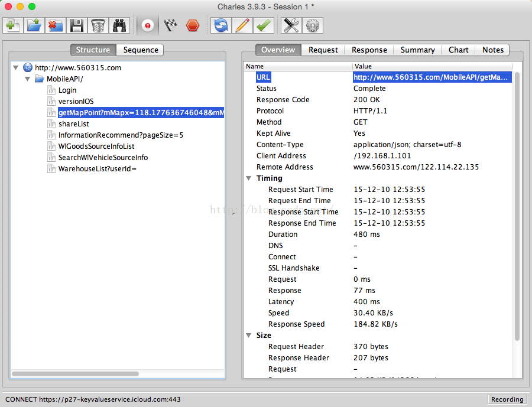Click the document icon beside Login
Viewport: 532px width, 407px height.
[x=51, y=90]
